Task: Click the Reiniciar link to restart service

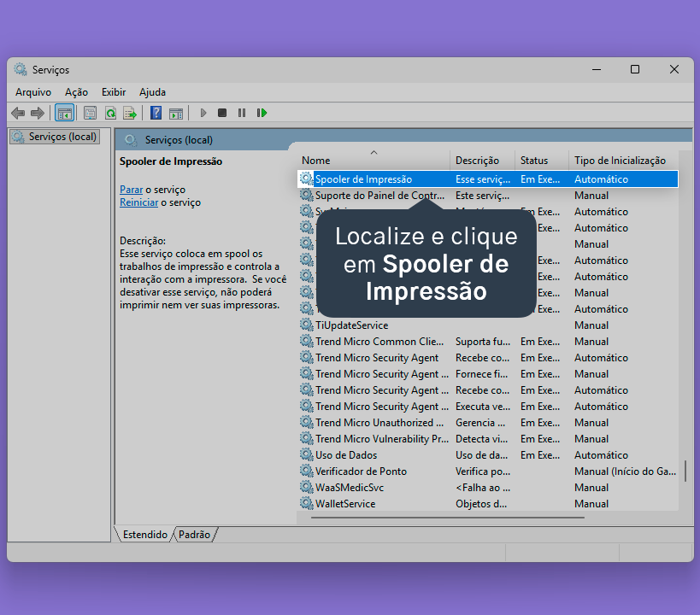Action: pos(138,202)
